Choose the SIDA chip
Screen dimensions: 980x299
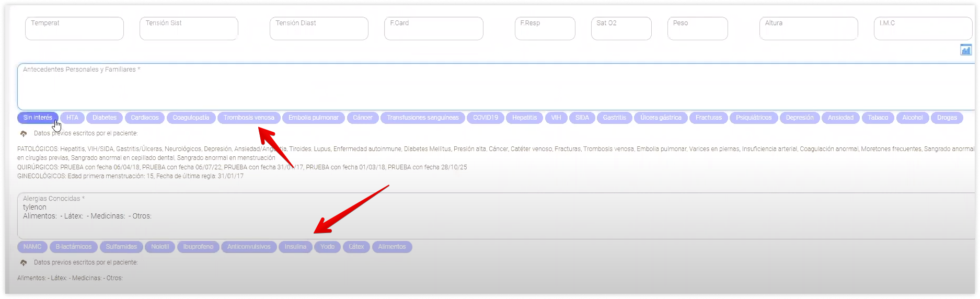coord(582,118)
